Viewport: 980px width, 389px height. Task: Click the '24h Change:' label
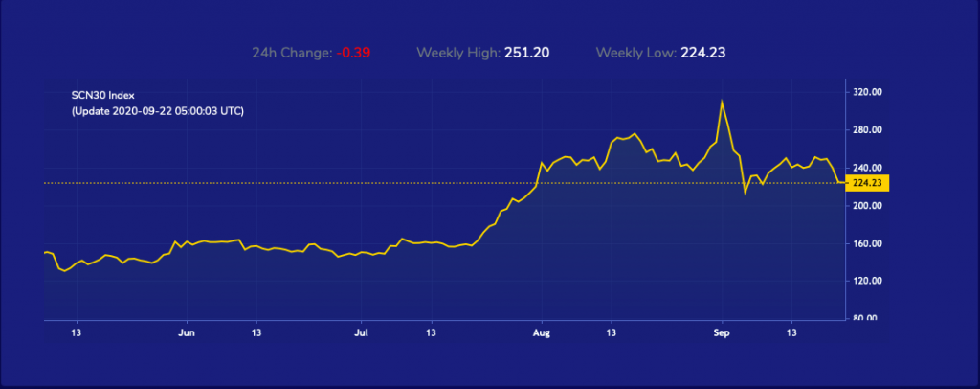point(292,53)
